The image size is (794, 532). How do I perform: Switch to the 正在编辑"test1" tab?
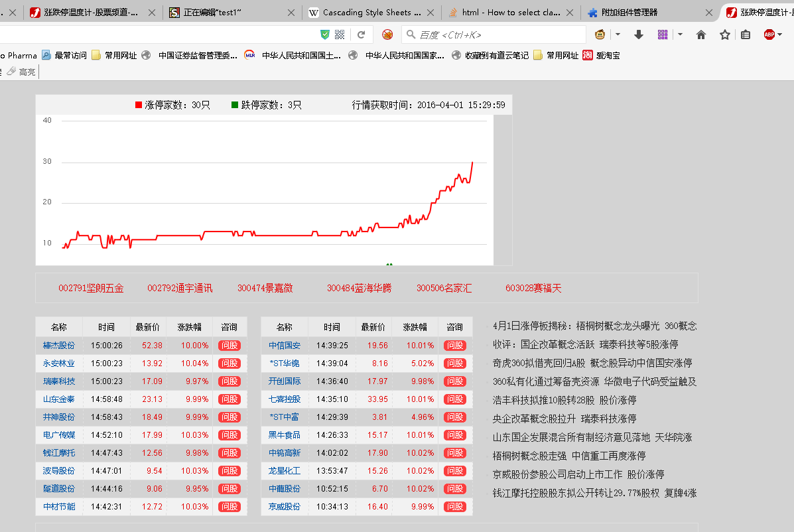232,12
